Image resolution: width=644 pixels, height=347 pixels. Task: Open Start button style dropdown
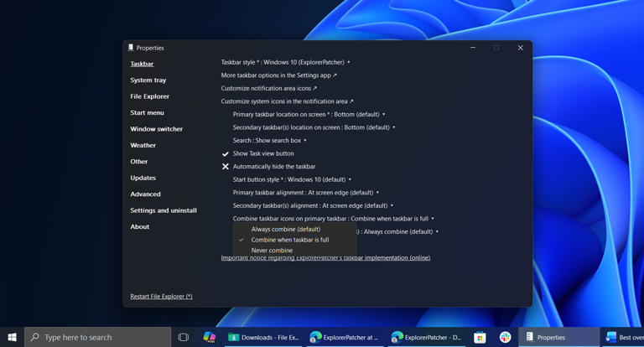pyautogui.click(x=291, y=179)
